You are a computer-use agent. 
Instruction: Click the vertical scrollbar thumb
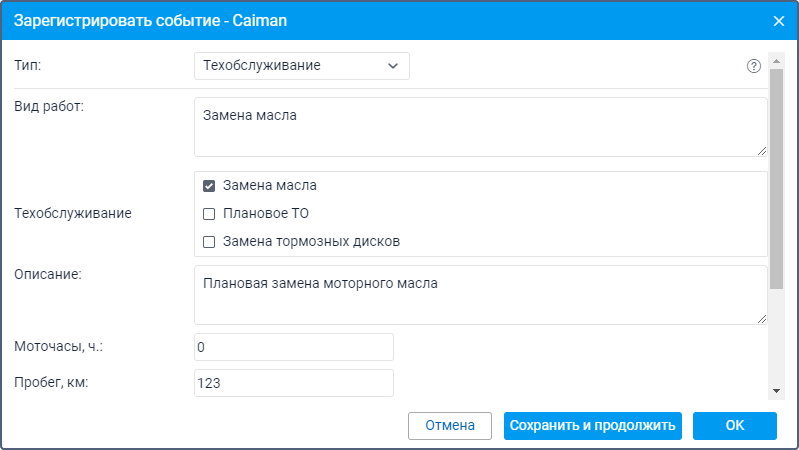pyautogui.click(x=776, y=179)
